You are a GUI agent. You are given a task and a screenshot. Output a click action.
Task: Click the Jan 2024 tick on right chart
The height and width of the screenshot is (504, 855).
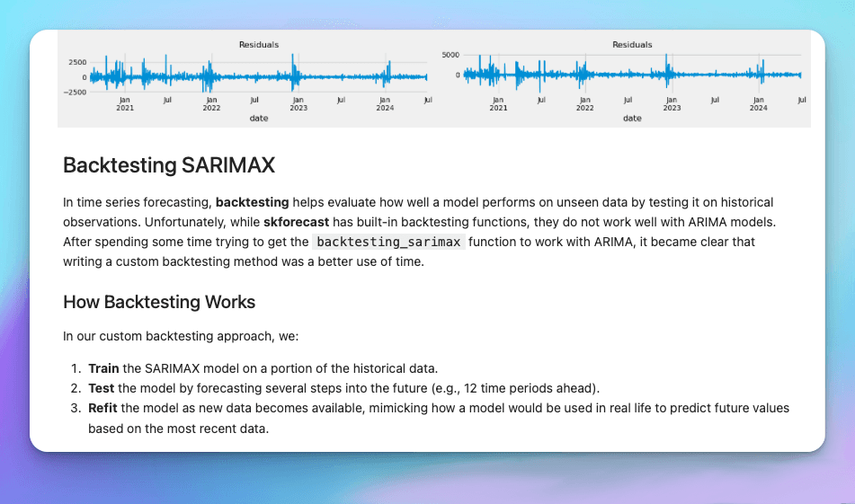click(758, 103)
